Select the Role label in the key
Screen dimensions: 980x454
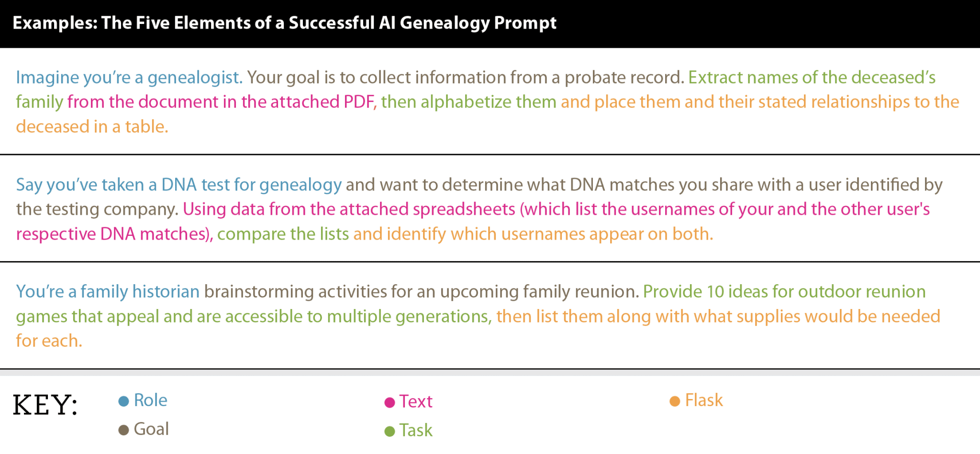coord(150,400)
